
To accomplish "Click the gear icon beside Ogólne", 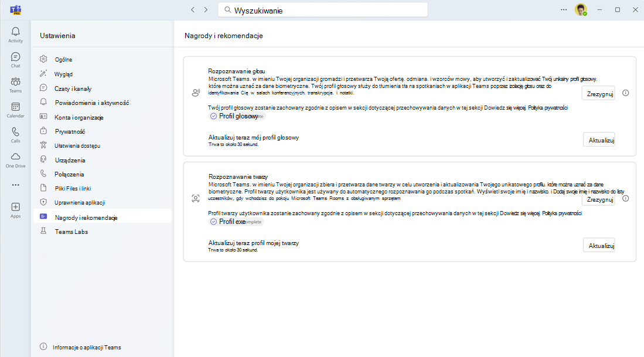I will point(43,59).
